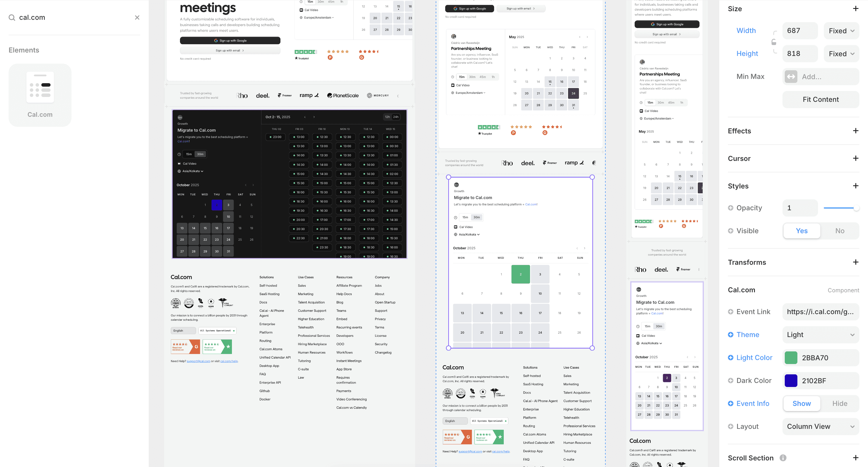Go to next week in dark desktop booking embed

(314, 117)
